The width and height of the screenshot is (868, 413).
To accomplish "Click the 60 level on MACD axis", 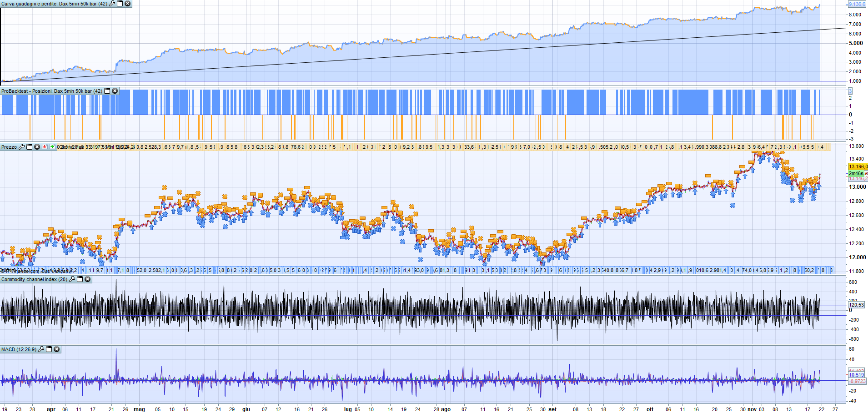I will point(852,349).
